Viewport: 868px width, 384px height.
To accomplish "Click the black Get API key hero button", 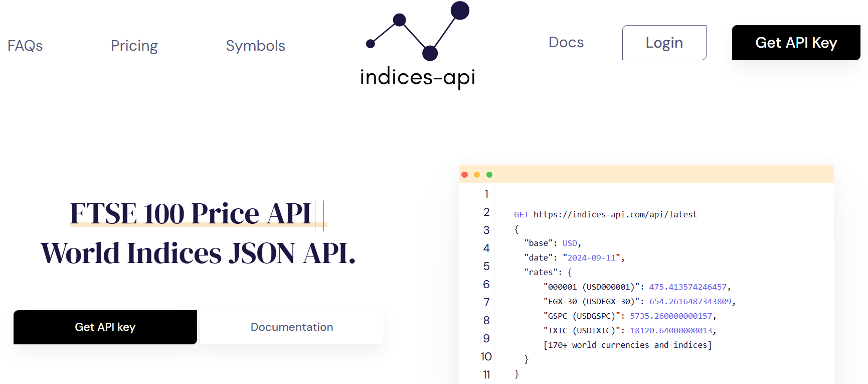I will tap(105, 327).
